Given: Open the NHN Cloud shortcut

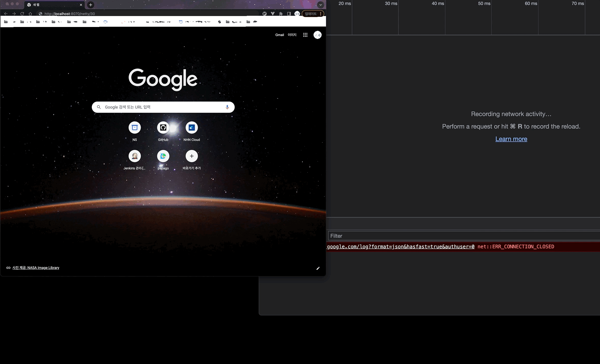Looking at the screenshot, I should [x=192, y=128].
